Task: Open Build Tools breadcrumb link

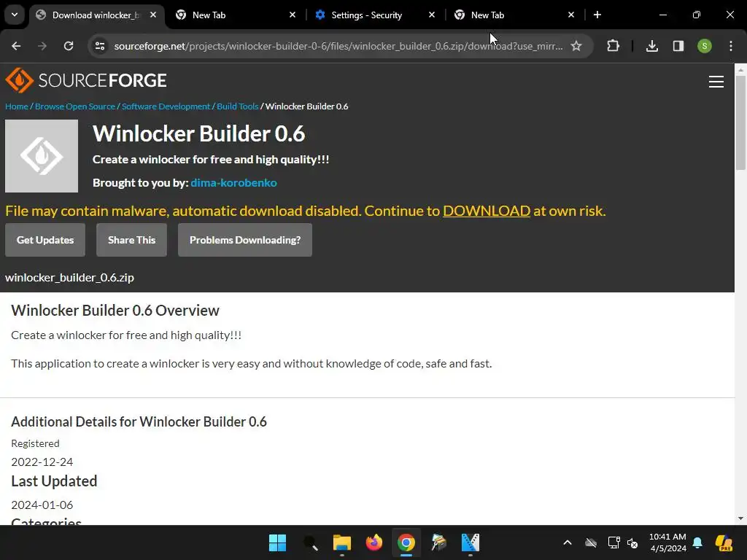Action: (x=238, y=106)
